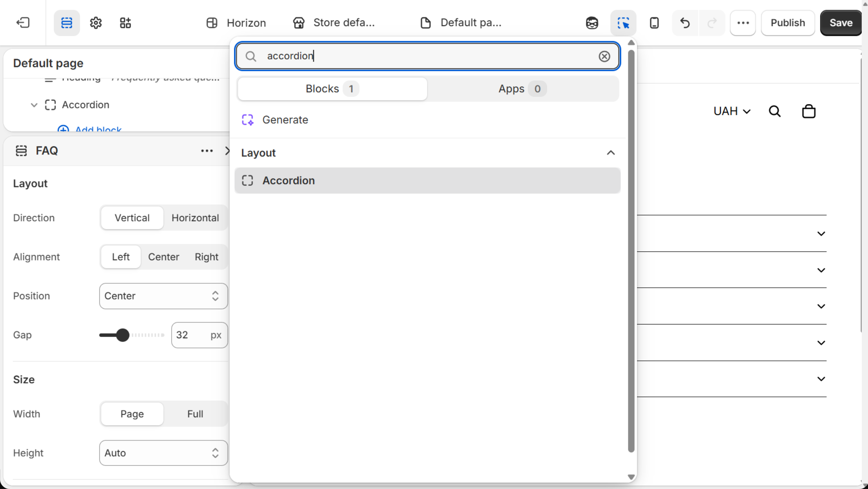Click the Horizon theme layout icon
The image size is (868, 489).
(212, 23)
